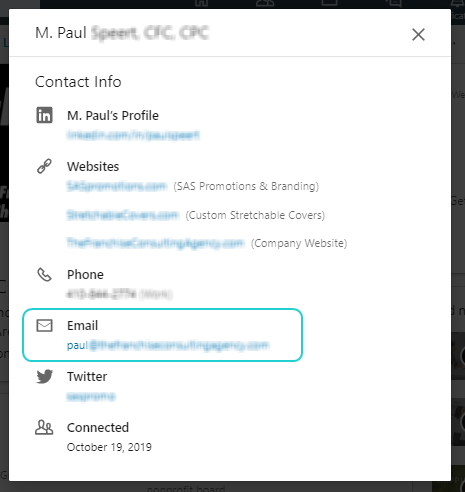This screenshot has height=492, width=465.
Task: Click the Connected people icon
Action: tap(44, 427)
